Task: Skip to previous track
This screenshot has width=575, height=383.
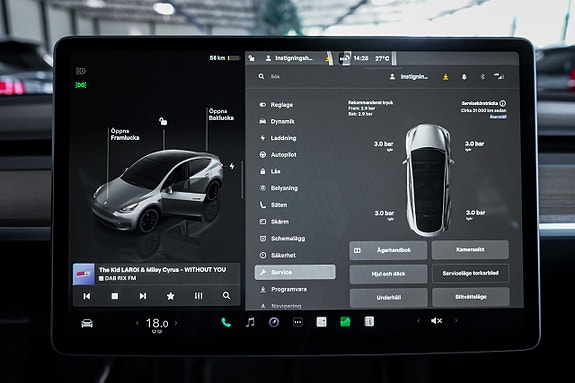Action: pyautogui.click(x=87, y=296)
